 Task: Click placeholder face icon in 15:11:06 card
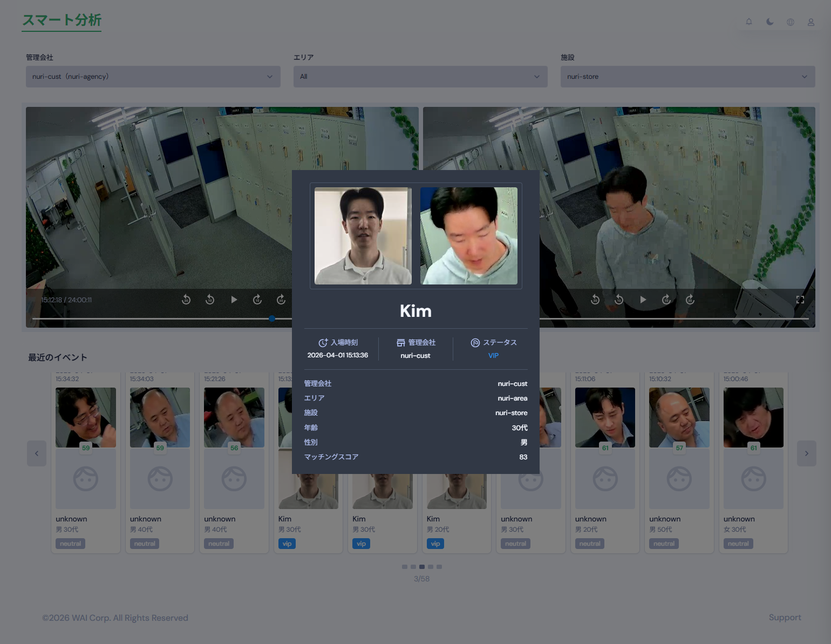[x=605, y=479]
